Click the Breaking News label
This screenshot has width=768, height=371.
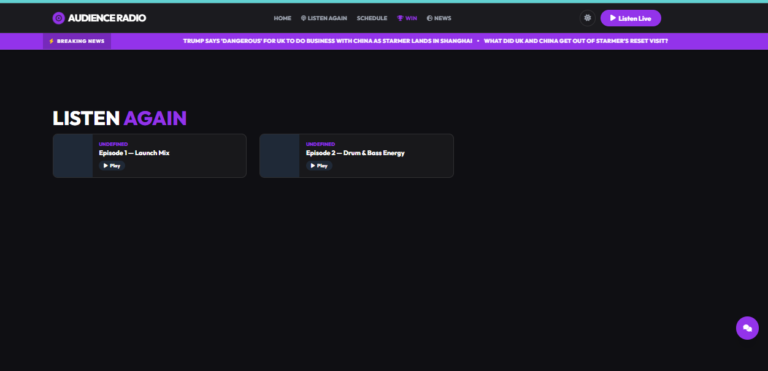tap(77, 41)
